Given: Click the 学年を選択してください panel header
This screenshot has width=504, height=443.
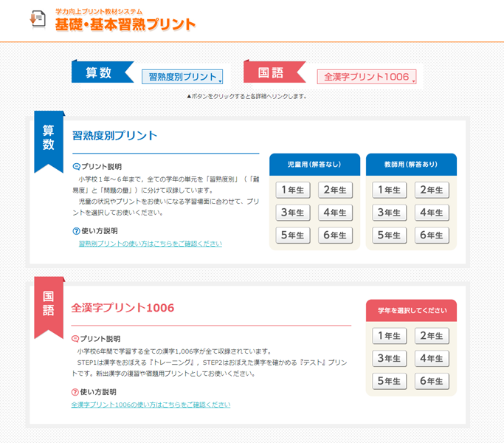Looking at the screenshot, I should [411, 310].
